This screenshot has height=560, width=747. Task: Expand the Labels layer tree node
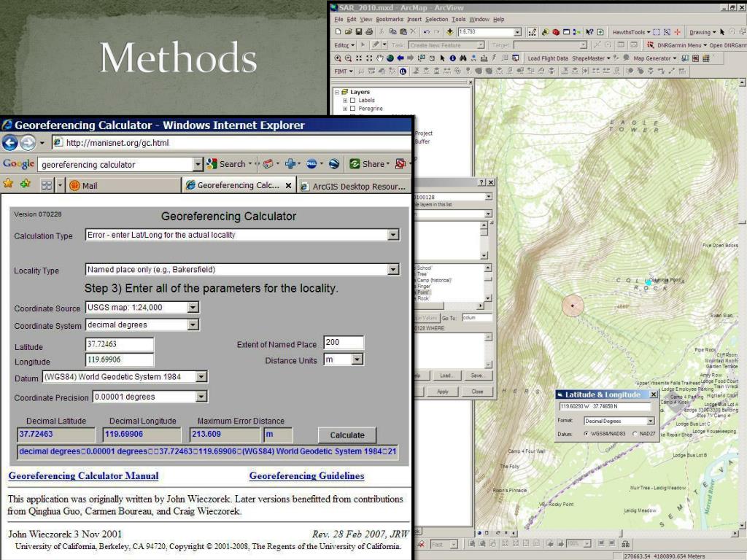pos(345,101)
